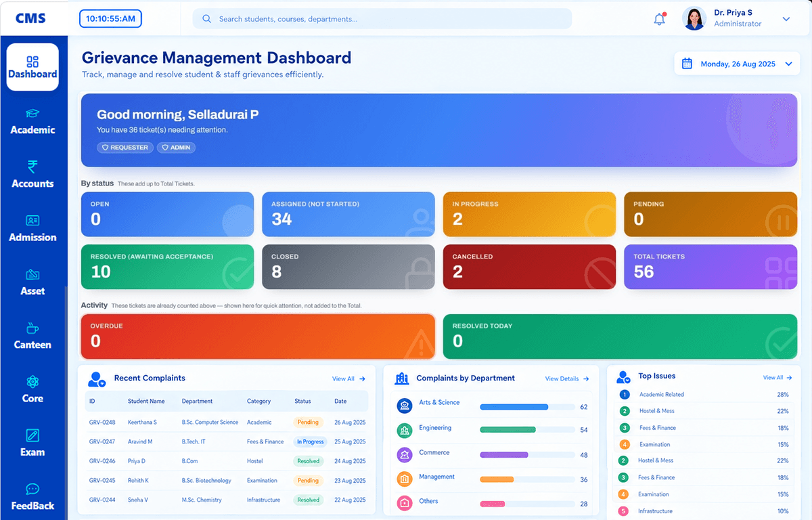Open the CLOSED tickets card
Image resolution: width=812 pixels, height=520 pixels.
(348, 267)
